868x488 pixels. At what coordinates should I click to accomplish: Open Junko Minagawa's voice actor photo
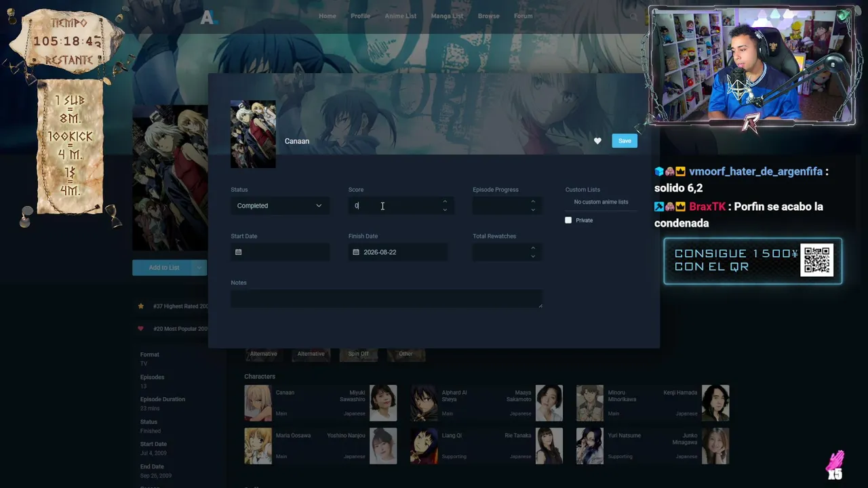pyautogui.click(x=715, y=446)
